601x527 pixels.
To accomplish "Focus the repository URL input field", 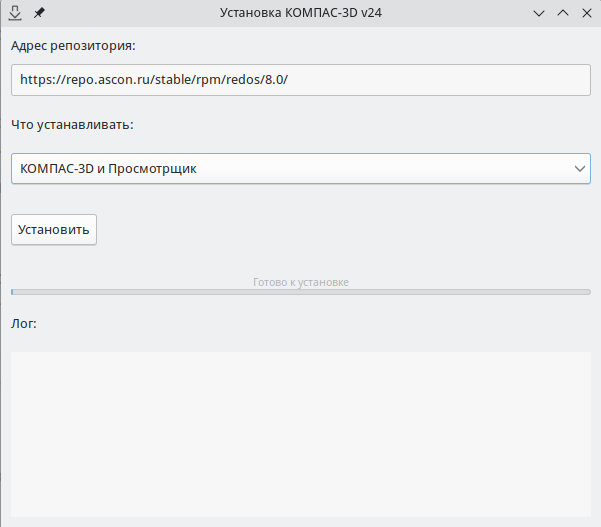I will coord(300,80).
